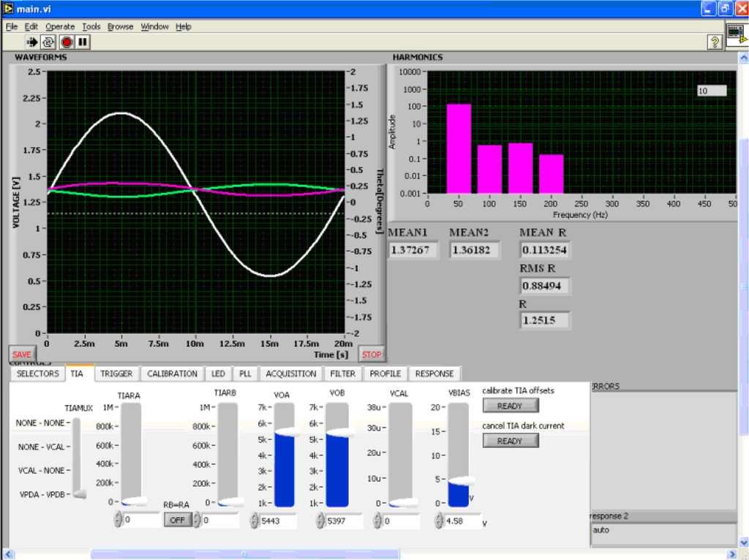Click the LabVIEW icon in the title bar
Screen dimensions: 749x560
(8, 8)
